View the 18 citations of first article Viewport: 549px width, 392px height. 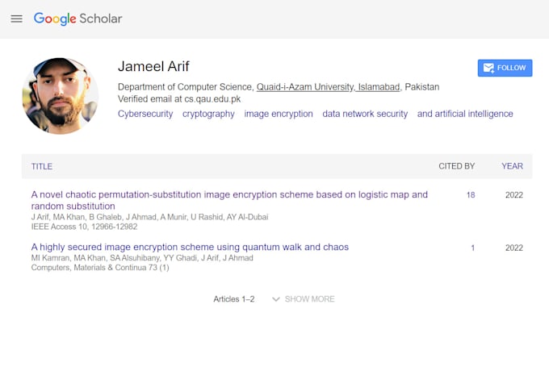pyautogui.click(x=471, y=195)
